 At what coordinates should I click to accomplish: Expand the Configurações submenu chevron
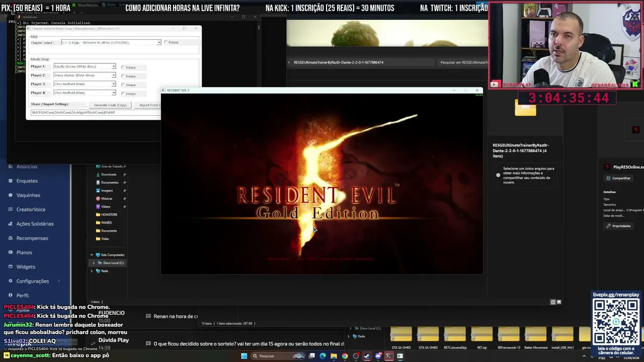[58, 281]
